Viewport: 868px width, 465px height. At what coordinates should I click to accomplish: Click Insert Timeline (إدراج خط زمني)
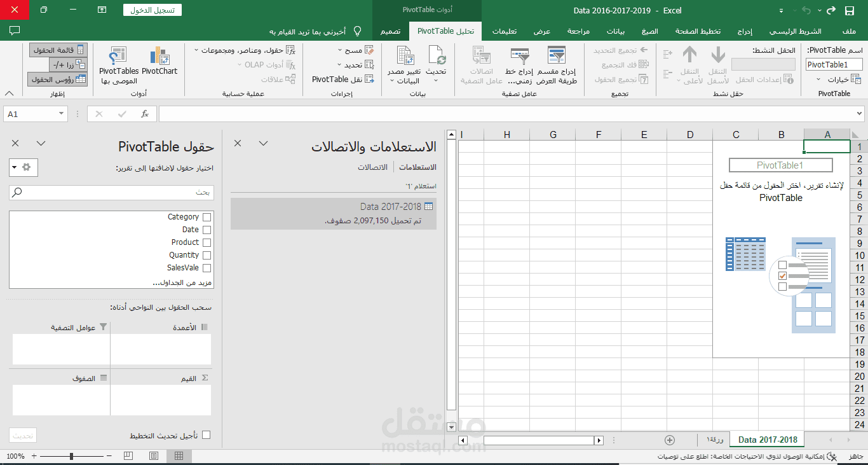[519, 66]
